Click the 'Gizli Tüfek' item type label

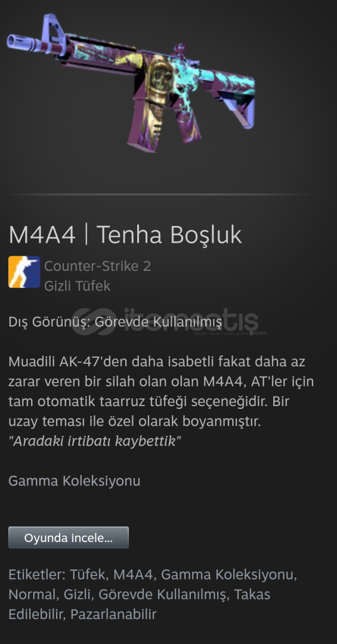(78, 286)
